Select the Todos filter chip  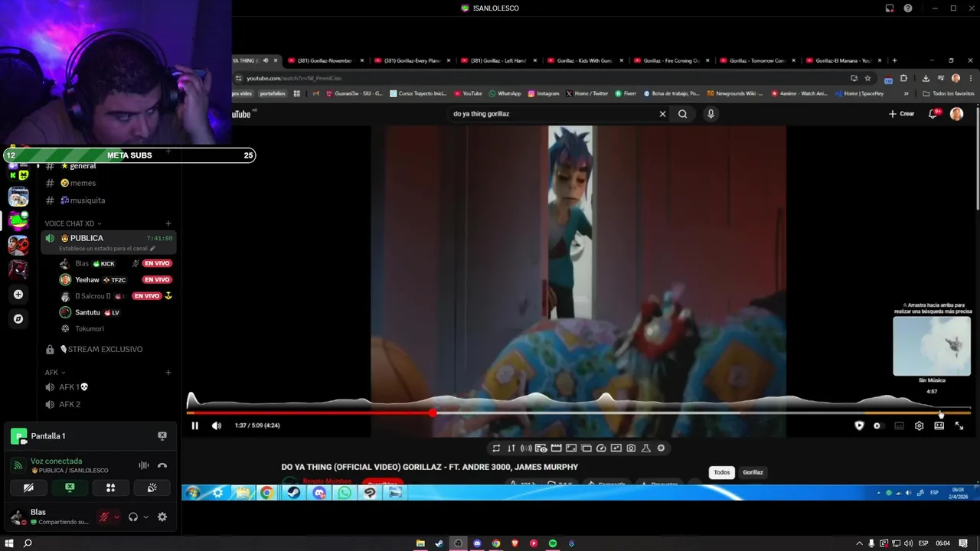722,472
